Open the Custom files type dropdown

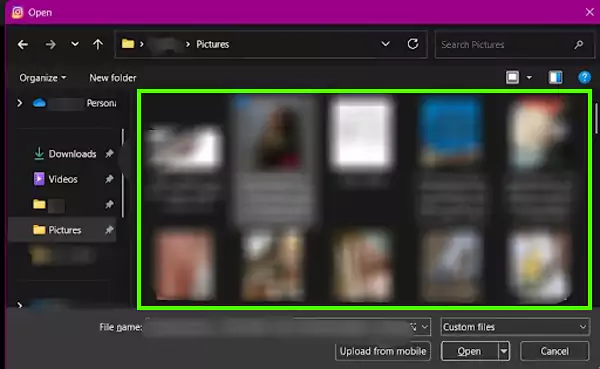(x=515, y=327)
